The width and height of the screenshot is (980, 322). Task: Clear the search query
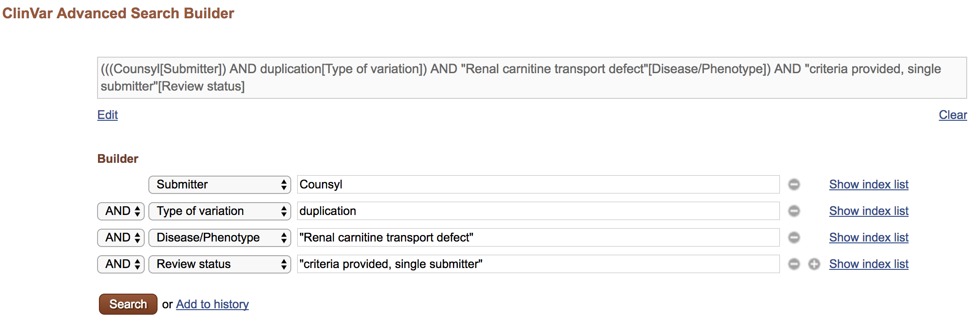coord(953,115)
